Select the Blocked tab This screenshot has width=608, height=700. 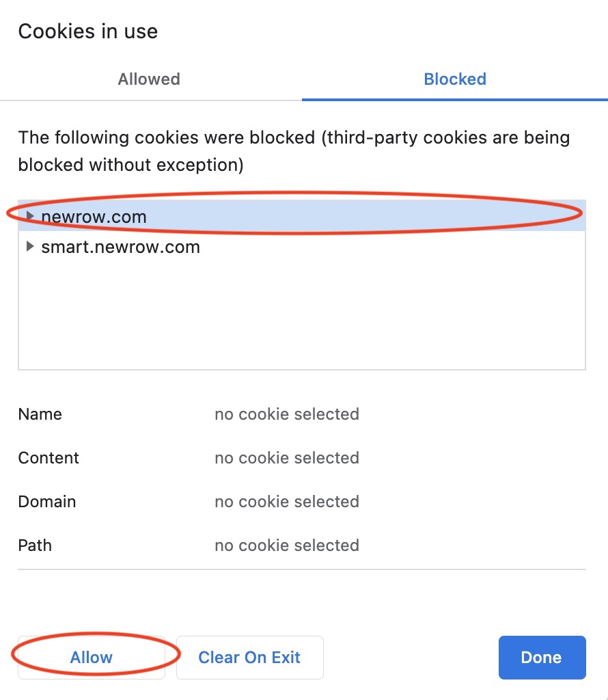point(455,79)
